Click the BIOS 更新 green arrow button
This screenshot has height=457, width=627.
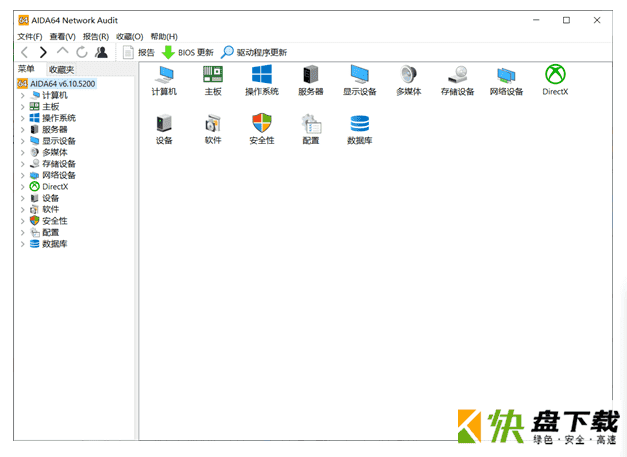[188, 52]
